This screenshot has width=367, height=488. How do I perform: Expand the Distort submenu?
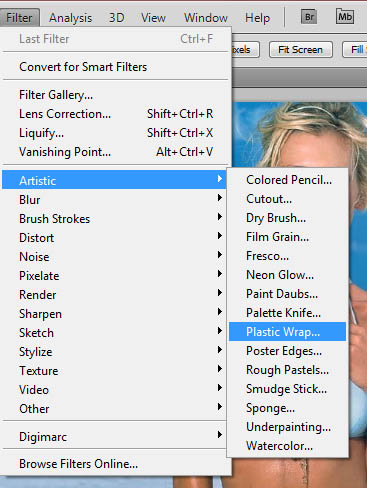pyautogui.click(x=116, y=238)
